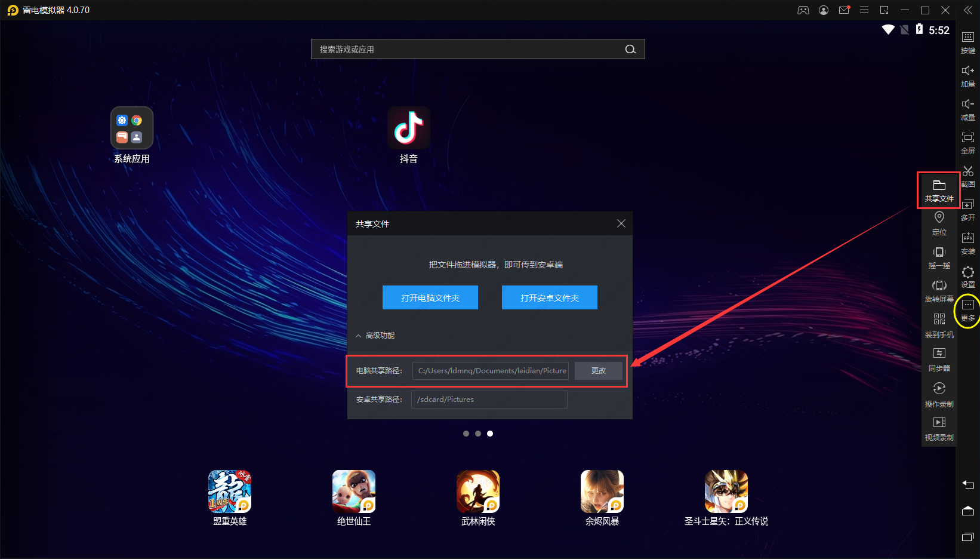980x559 pixels.
Task: Open 视频录制 video recorder
Action: coord(939,428)
